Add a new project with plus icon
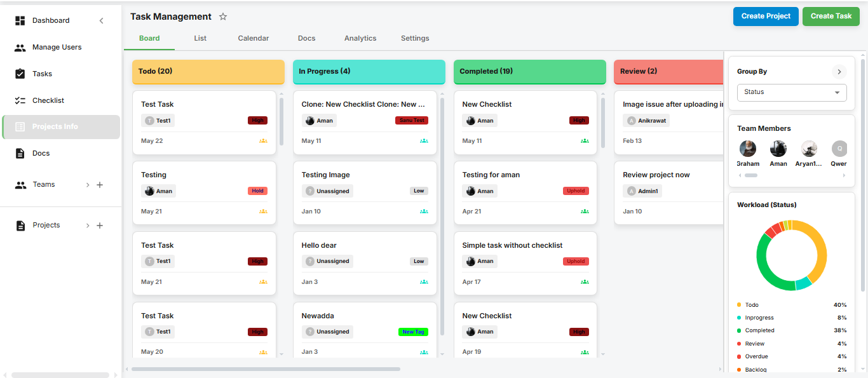The height and width of the screenshot is (378, 868). tap(100, 226)
